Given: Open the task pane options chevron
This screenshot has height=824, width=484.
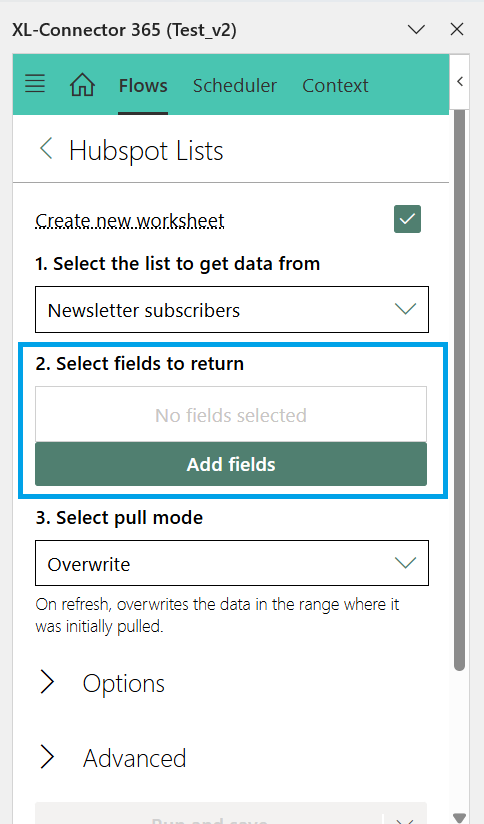Looking at the screenshot, I should [416, 29].
